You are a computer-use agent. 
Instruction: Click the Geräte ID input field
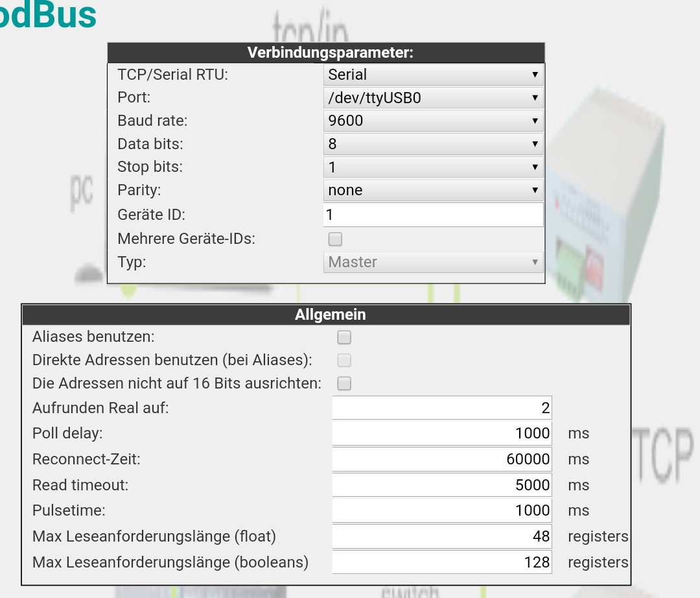click(433, 215)
